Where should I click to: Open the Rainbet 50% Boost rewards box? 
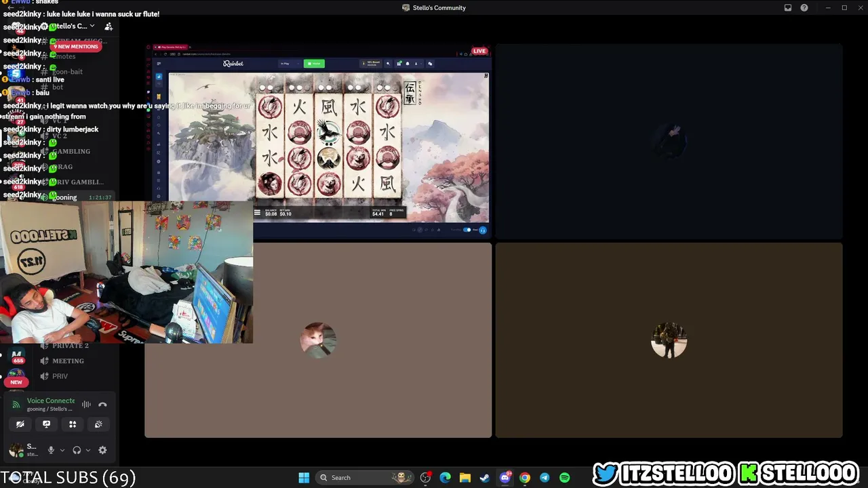click(x=371, y=64)
